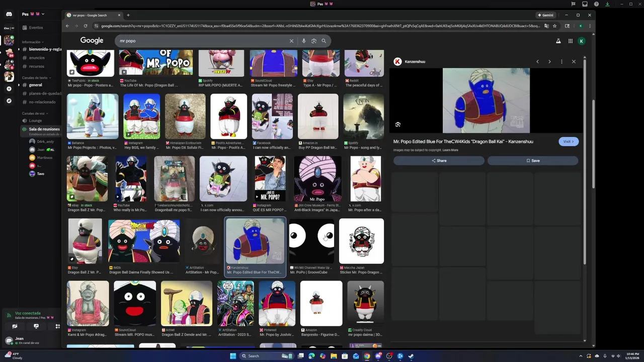Bookmark this page with star icon
The height and width of the screenshot is (362, 644).
(555, 26)
